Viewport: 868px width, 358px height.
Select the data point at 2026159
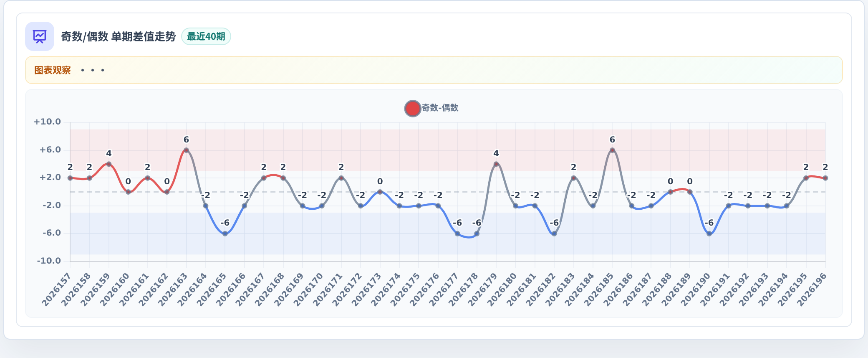coord(109,164)
